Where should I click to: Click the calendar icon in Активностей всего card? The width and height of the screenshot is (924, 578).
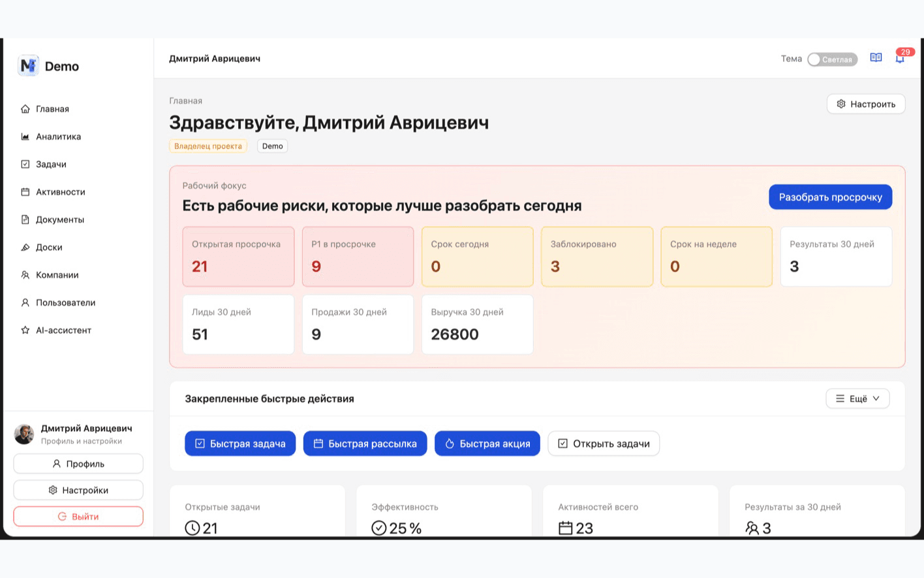coord(566,528)
